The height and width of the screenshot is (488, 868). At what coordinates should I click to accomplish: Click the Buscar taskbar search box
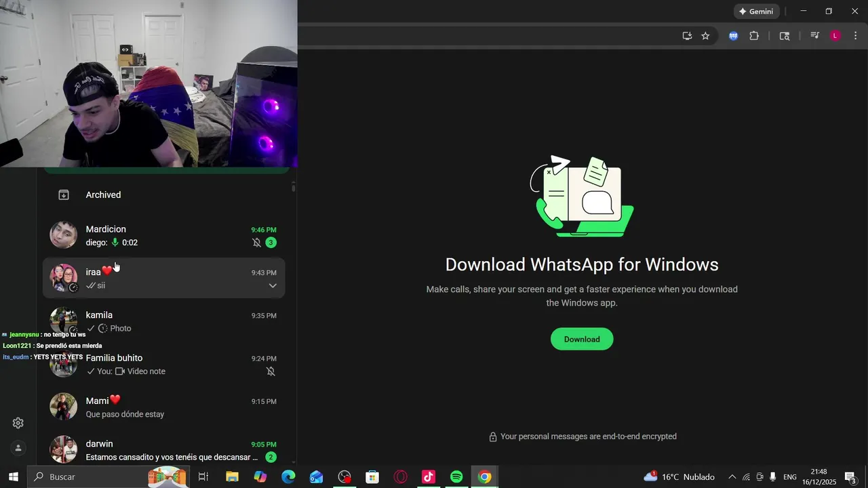click(107, 477)
